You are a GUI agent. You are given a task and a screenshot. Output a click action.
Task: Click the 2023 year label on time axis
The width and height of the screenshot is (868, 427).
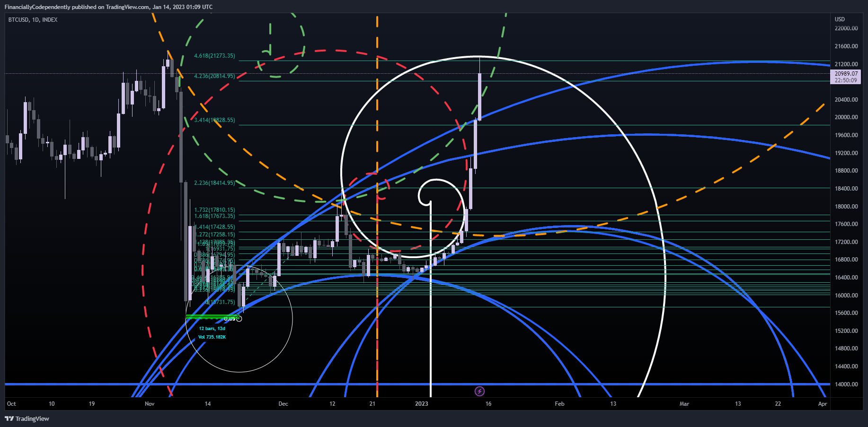[x=421, y=404]
